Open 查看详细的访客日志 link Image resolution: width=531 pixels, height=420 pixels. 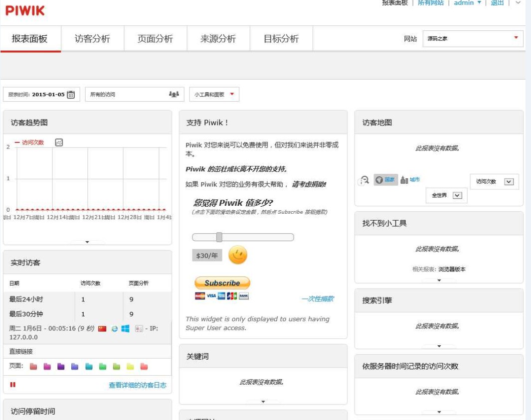click(x=138, y=385)
